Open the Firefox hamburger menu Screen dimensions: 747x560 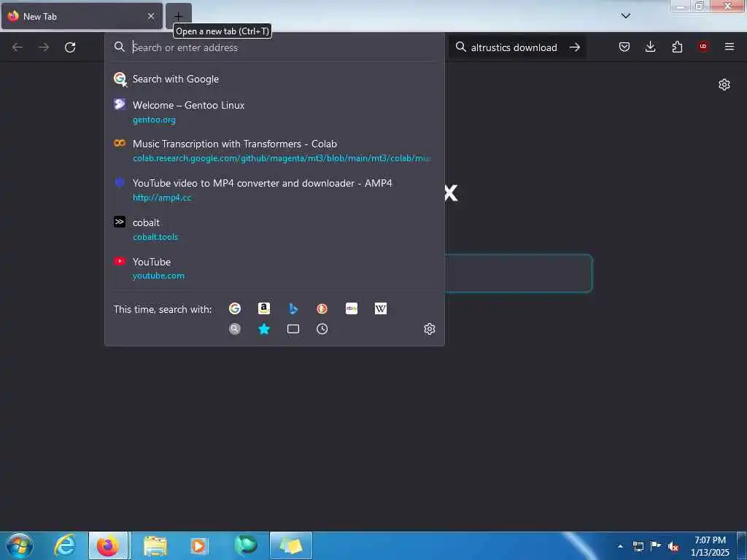click(729, 47)
